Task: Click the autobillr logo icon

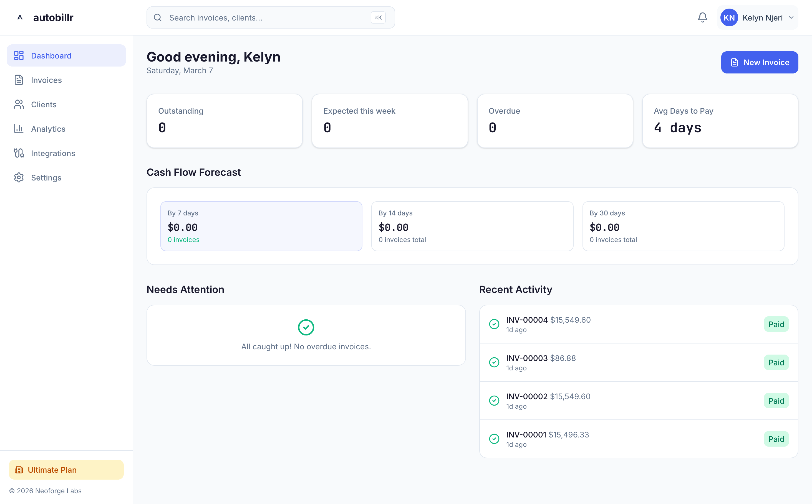Action: pos(20,18)
